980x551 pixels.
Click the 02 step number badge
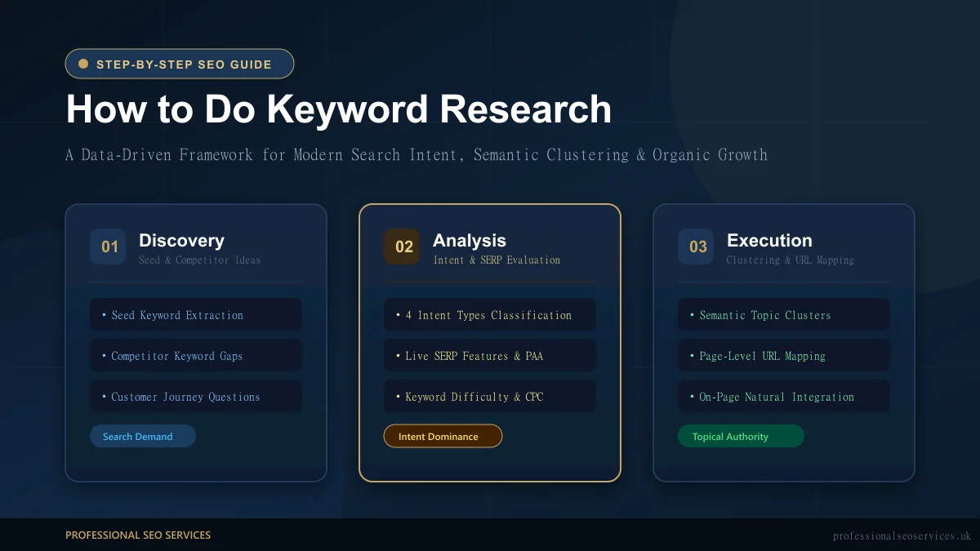[x=403, y=247]
